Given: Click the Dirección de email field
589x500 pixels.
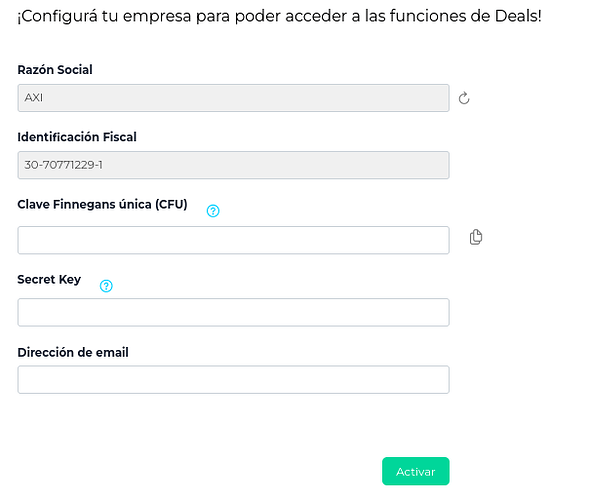Looking at the screenshot, I should 233,379.
